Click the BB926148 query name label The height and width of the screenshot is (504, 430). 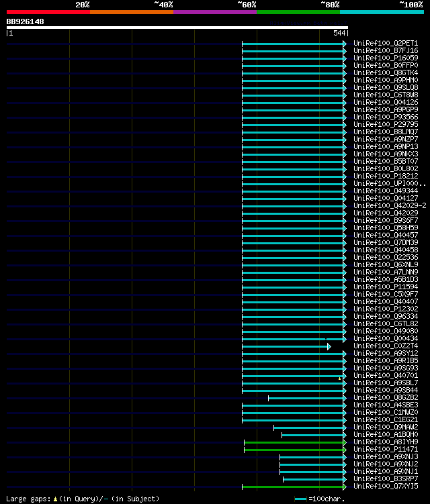pyautogui.click(x=25, y=21)
